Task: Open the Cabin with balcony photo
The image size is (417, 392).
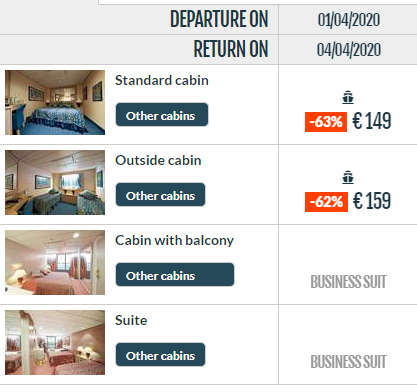Action: click(55, 262)
